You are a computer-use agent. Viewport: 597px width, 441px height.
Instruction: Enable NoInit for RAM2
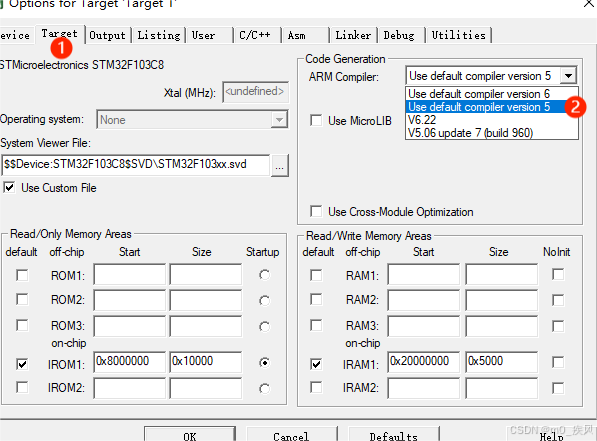(x=558, y=300)
